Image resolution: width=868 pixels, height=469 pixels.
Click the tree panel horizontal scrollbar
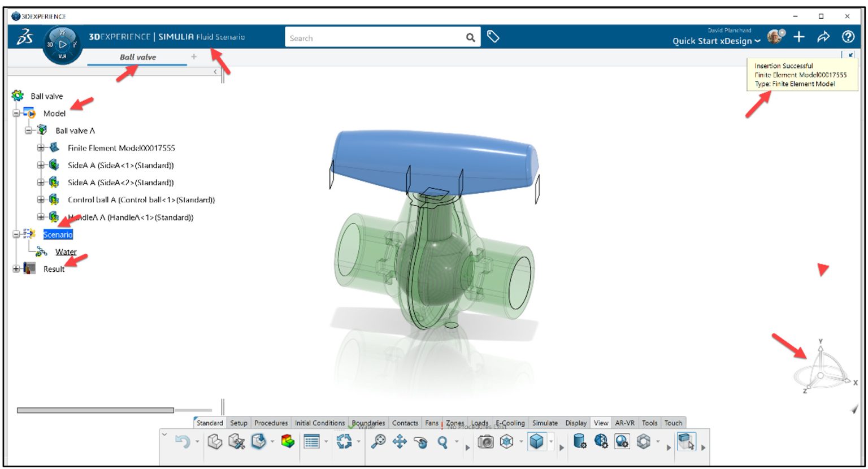pos(95,410)
